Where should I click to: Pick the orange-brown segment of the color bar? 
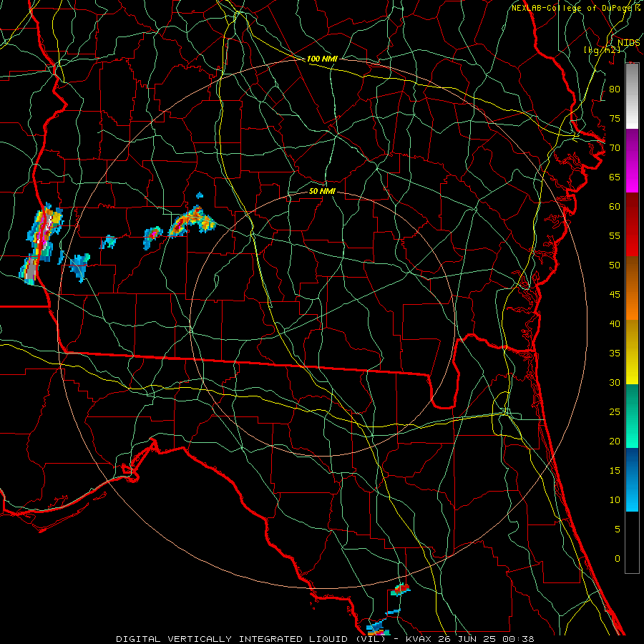(632, 288)
